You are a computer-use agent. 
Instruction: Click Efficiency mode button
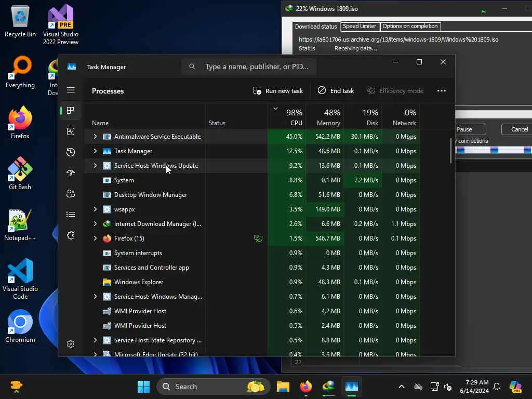click(395, 90)
